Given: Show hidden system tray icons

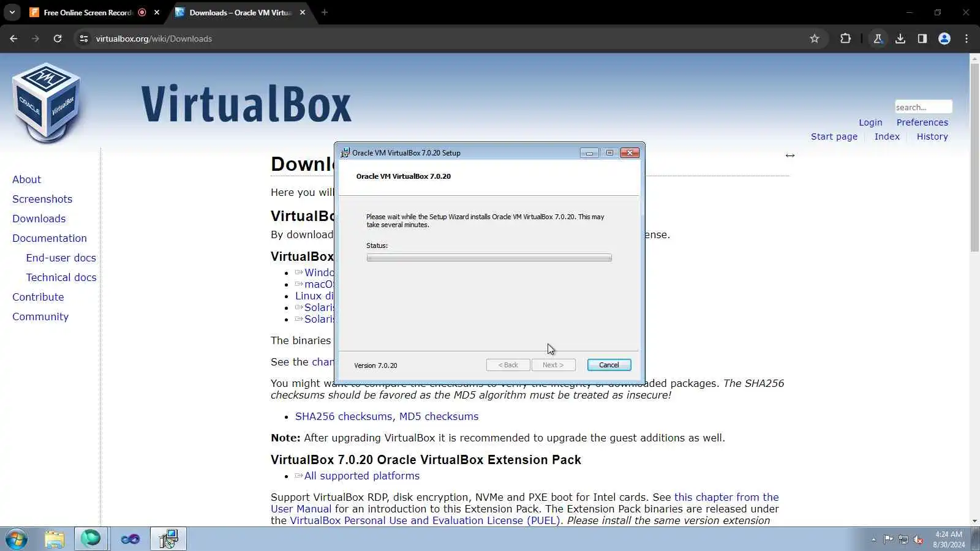Looking at the screenshot, I should (873, 539).
